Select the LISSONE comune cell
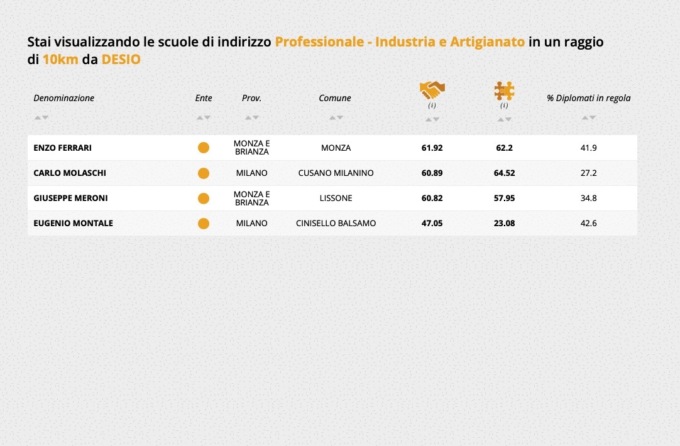The image size is (680, 446). coord(336,198)
